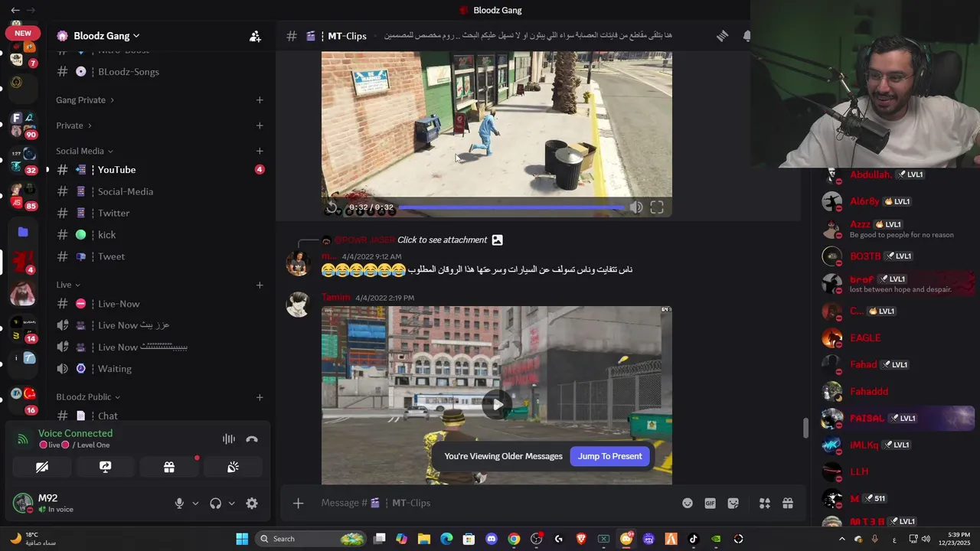Viewport: 980px width, 551px height.
Task: Click the Voice Connected status text
Action: pos(75,433)
